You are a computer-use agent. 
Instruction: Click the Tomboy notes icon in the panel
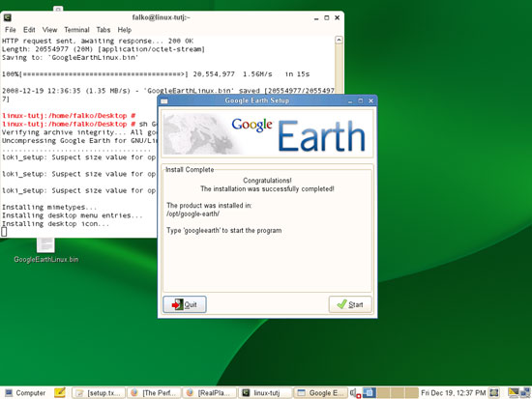point(60,392)
